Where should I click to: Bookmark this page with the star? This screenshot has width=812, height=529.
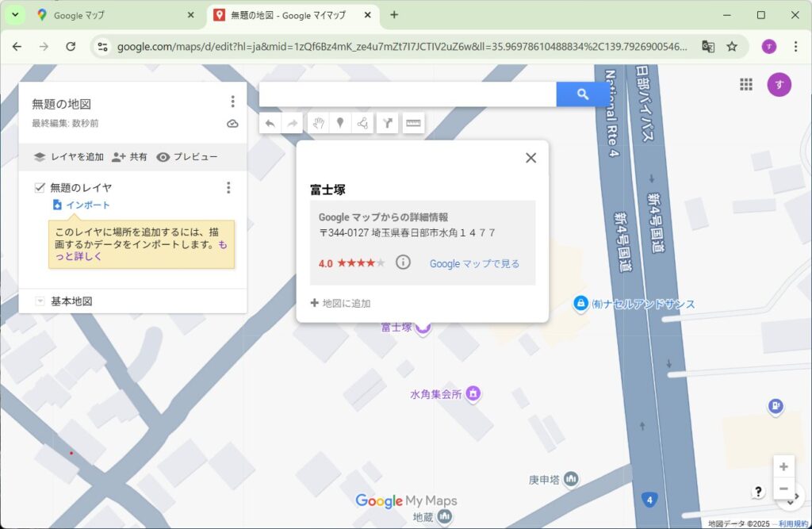[x=732, y=47]
